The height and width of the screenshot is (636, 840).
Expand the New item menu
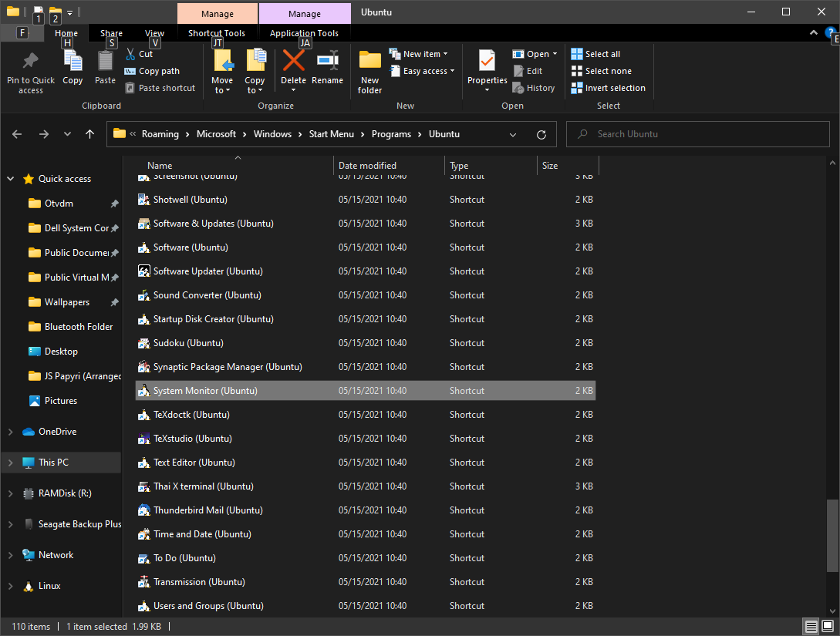420,53
